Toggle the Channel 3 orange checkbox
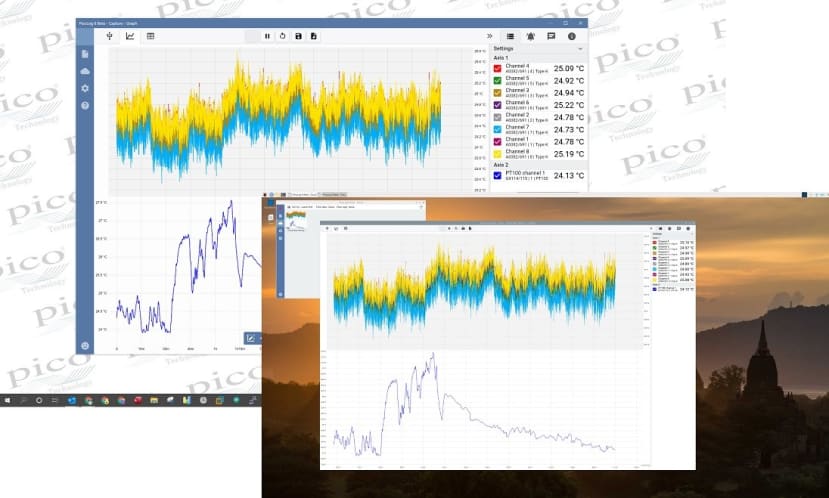This screenshot has height=498, width=829. point(498,93)
